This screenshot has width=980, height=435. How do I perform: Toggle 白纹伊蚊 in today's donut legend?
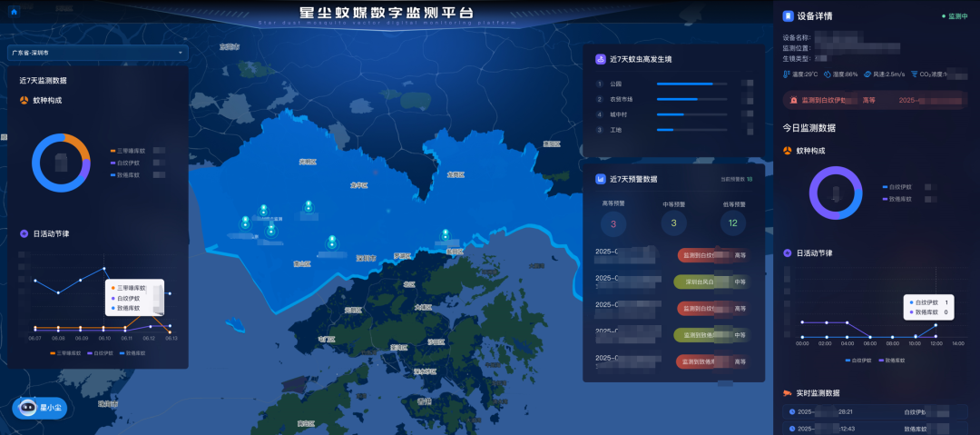tap(898, 186)
